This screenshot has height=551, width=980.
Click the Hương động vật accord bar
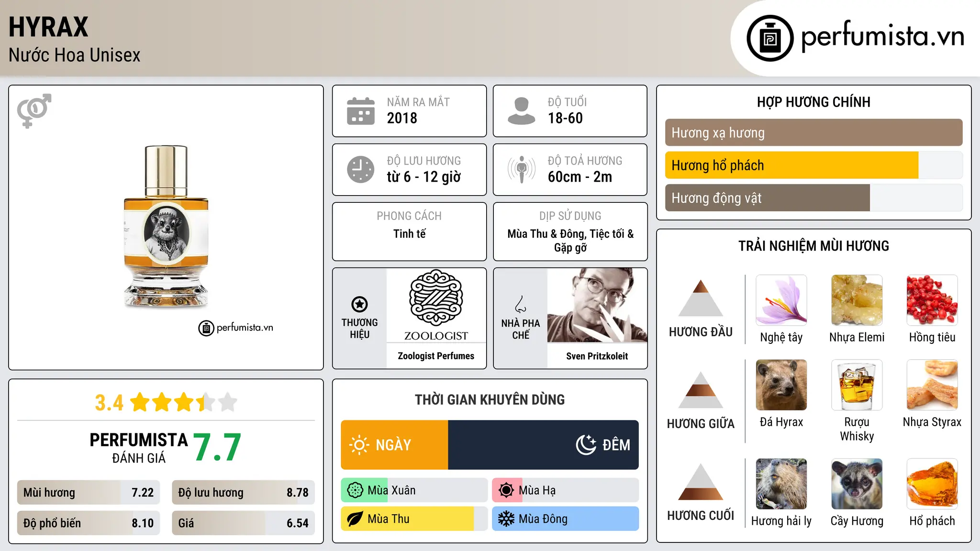click(813, 198)
